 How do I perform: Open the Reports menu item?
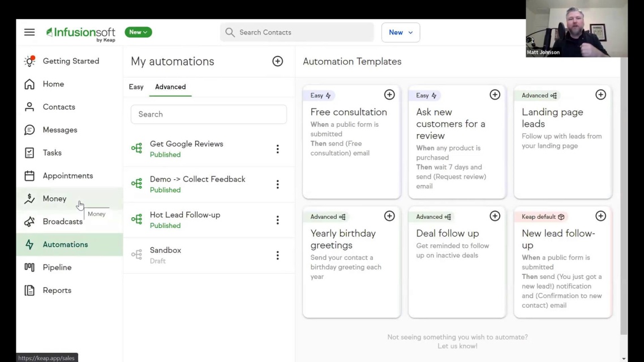tap(70, 290)
